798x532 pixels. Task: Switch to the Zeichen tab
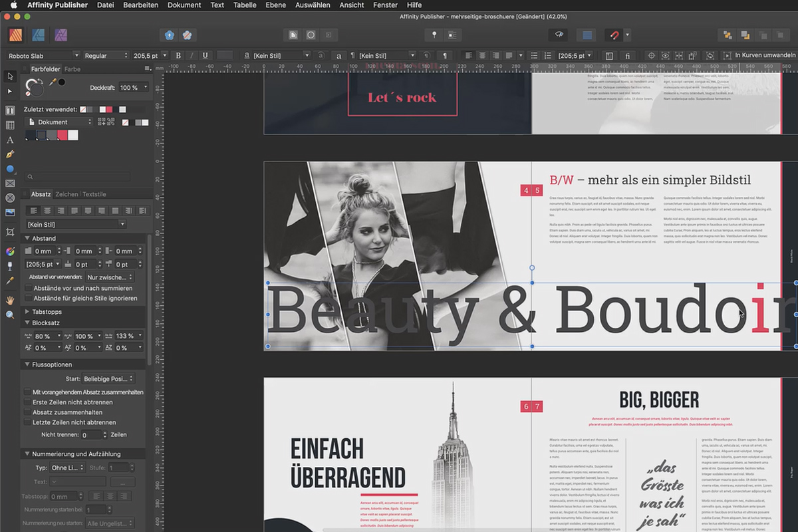[x=66, y=194]
